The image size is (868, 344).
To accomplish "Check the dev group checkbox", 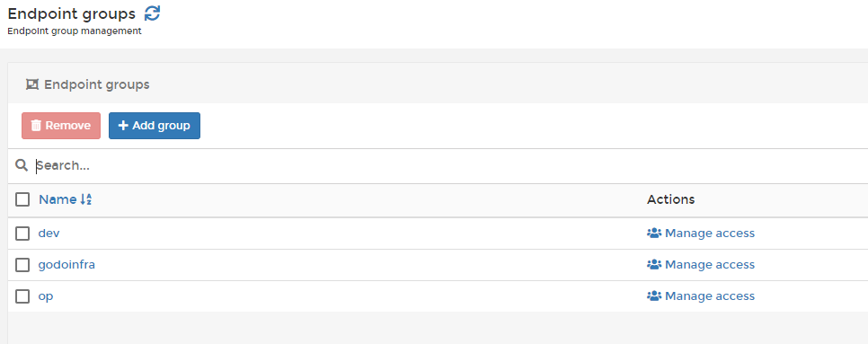I will 22,234.
